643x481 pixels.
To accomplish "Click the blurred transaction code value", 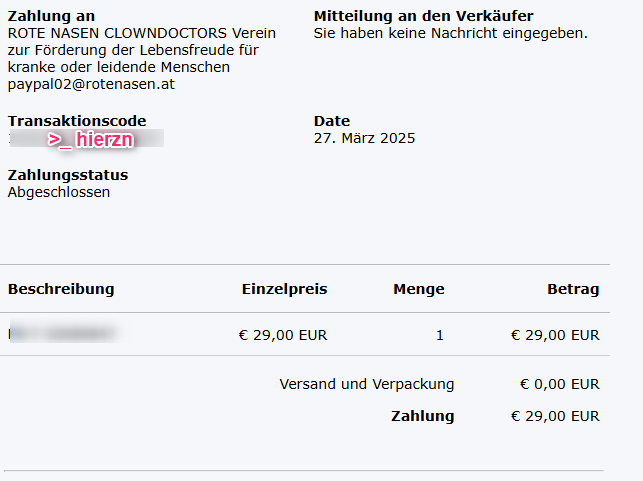I will click(88, 140).
